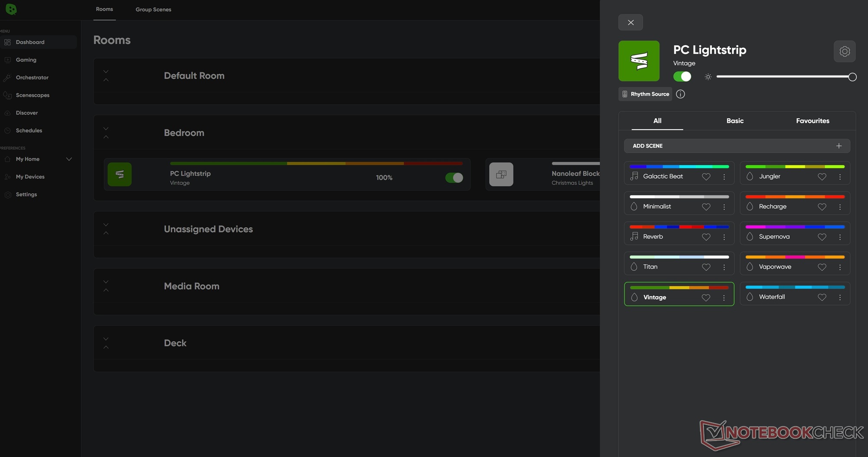
Task: Click the ADD SCENE button
Action: (737, 146)
